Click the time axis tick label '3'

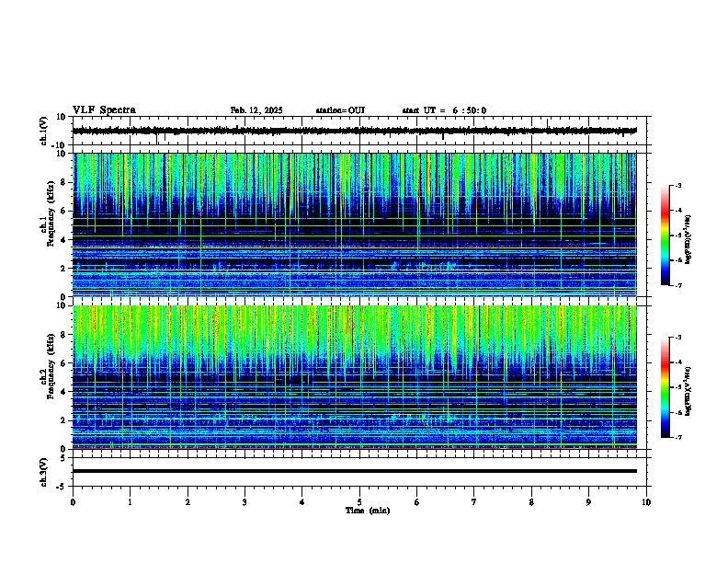(245, 502)
